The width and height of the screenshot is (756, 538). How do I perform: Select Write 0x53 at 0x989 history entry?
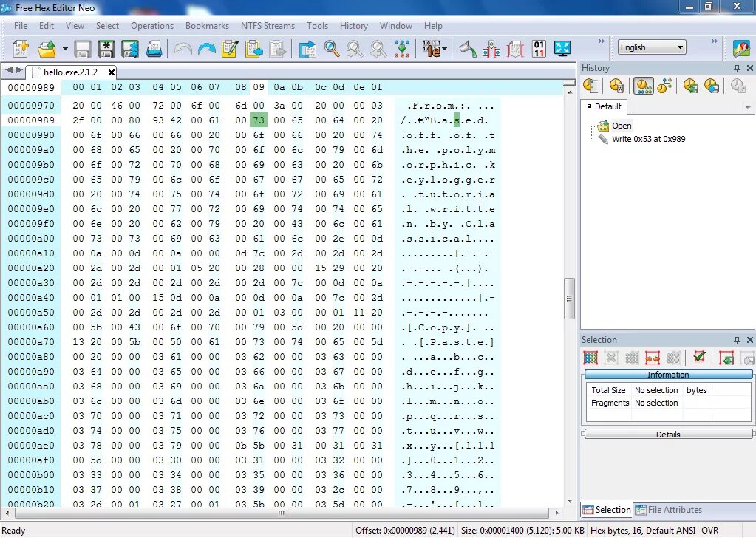648,139
